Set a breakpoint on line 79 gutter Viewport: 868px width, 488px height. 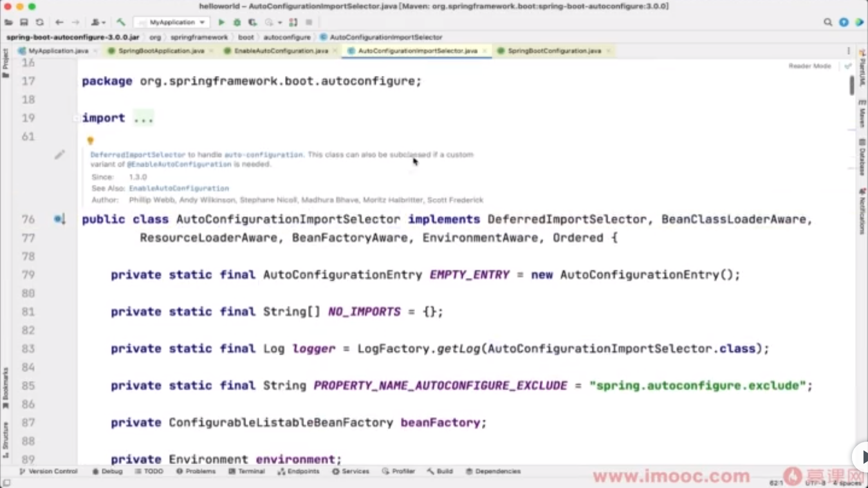pyautogui.click(x=67, y=275)
